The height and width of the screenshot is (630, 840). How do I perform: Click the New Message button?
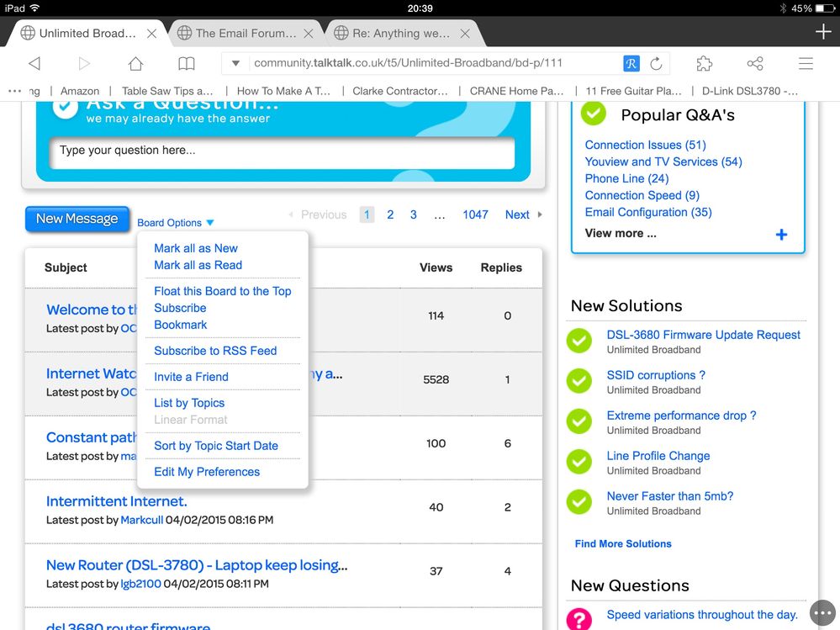click(x=77, y=219)
